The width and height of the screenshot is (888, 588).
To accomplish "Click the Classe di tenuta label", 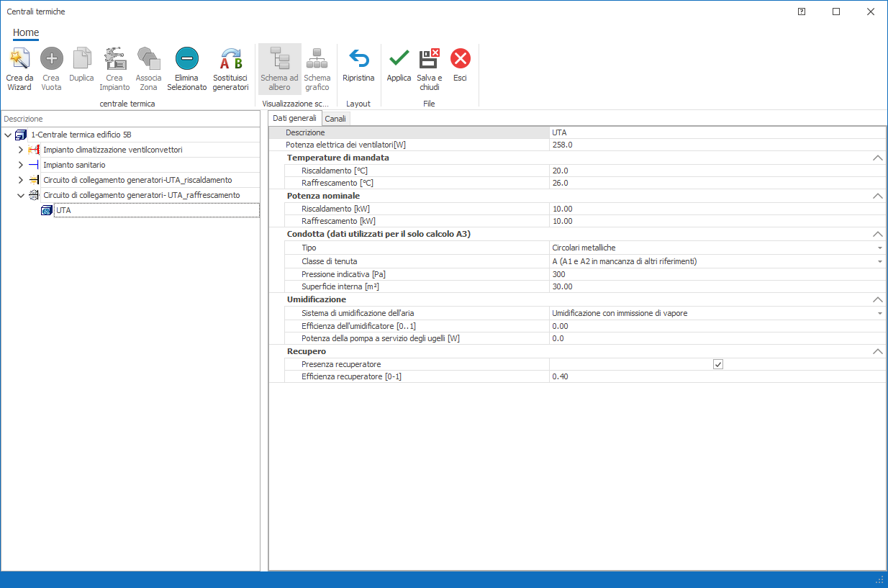I will pos(330,261).
